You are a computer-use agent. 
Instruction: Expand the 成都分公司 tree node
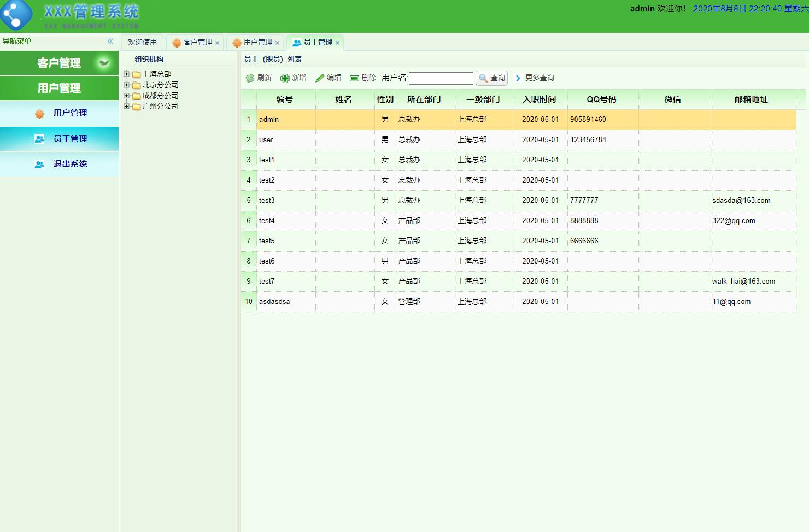pos(127,96)
